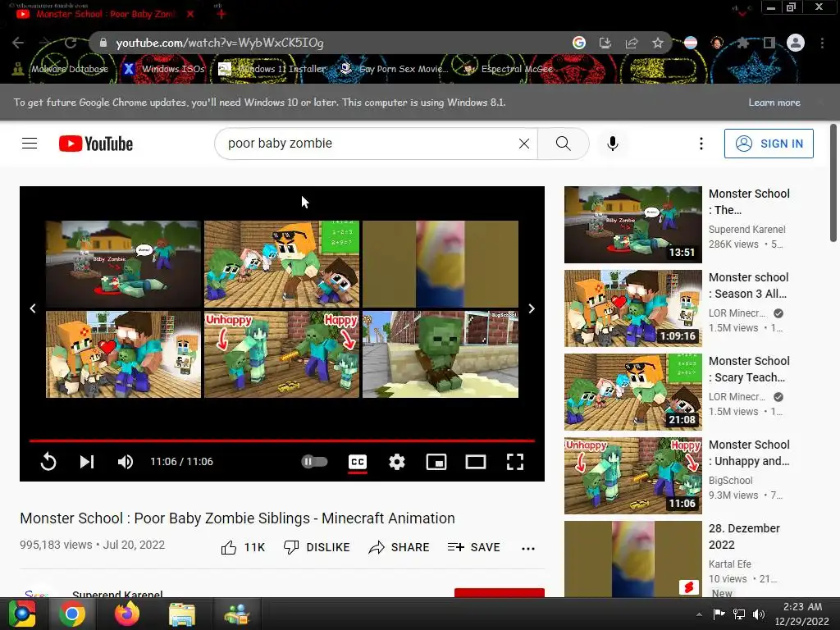Open '28. Dezember 2022' video title

coord(744,536)
